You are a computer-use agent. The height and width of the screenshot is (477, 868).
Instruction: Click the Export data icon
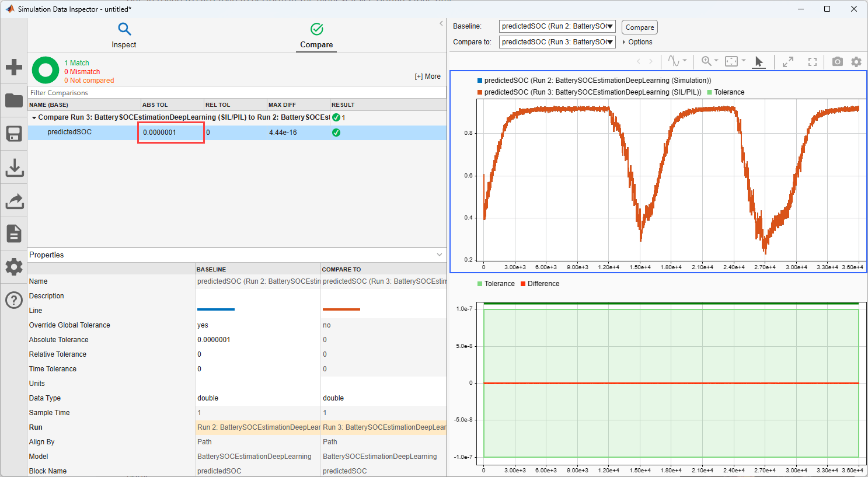tap(13, 200)
